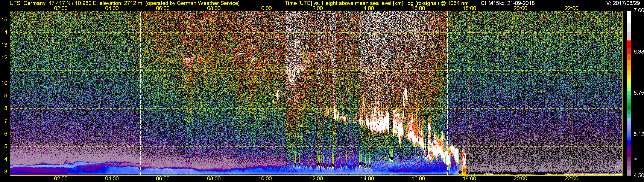The width and height of the screenshot is (644, 182).
Task: Click the 22:00 label on the top time axis
Action: point(571,8)
